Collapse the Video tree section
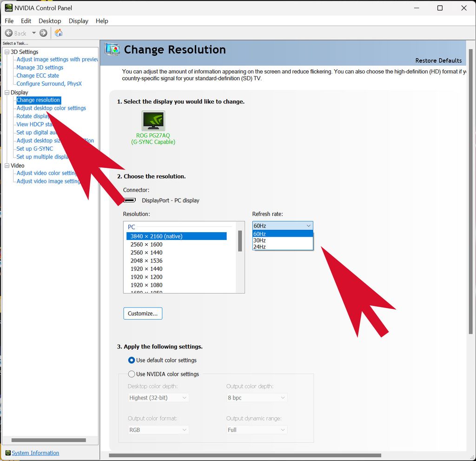 7,165
